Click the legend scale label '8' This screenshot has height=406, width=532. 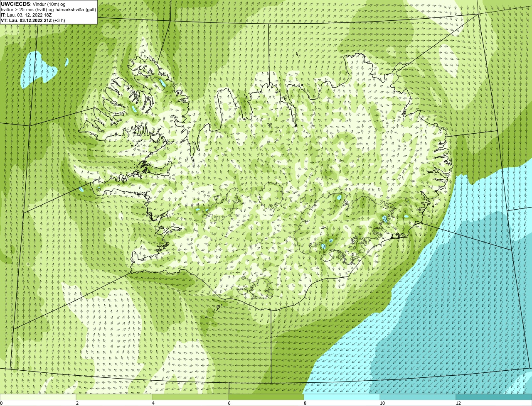tap(305, 403)
